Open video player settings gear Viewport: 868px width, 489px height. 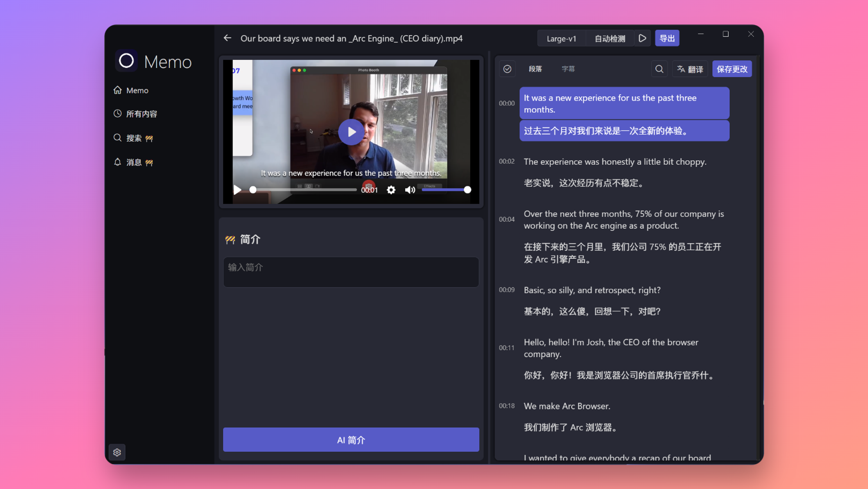[x=391, y=190]
